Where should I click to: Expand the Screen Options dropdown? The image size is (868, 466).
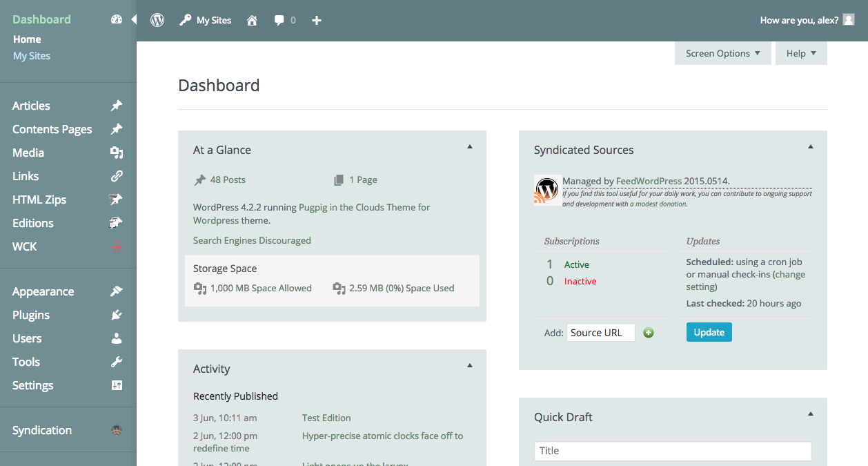coord(723,53)
